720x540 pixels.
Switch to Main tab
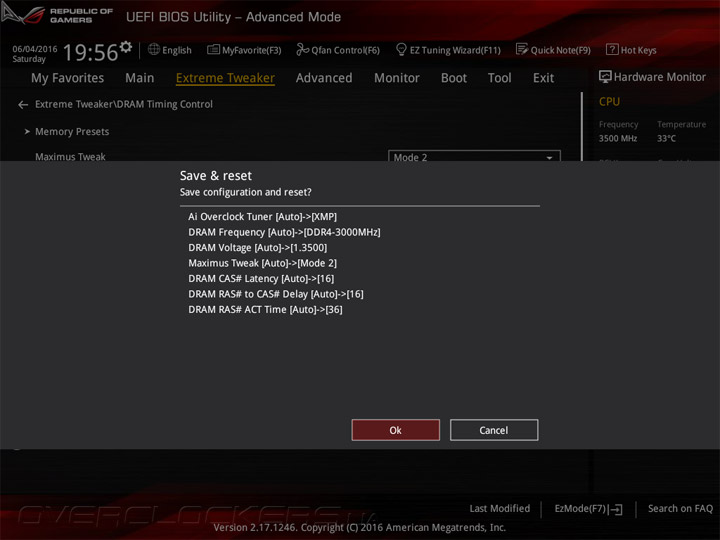coord(140,78)
